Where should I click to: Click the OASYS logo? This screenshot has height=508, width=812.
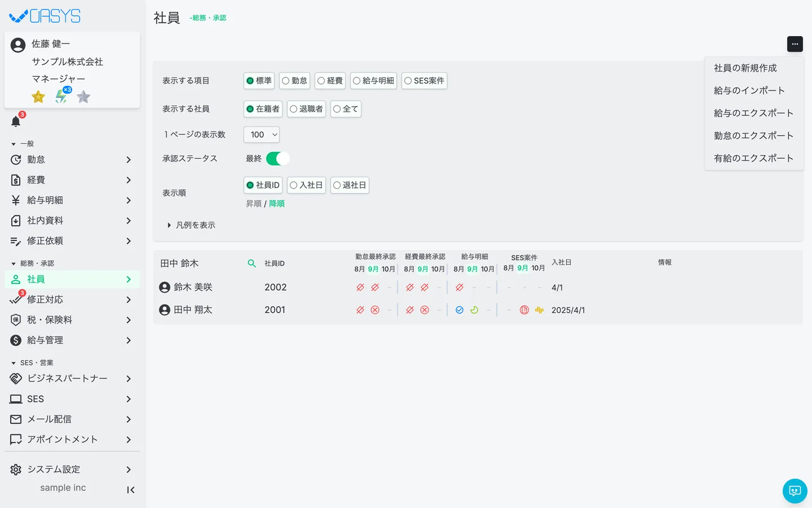click(x=45, y=16)
